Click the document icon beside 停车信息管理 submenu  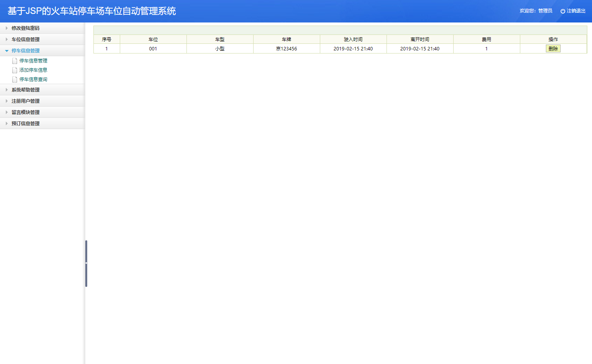(x=14, y=60)
